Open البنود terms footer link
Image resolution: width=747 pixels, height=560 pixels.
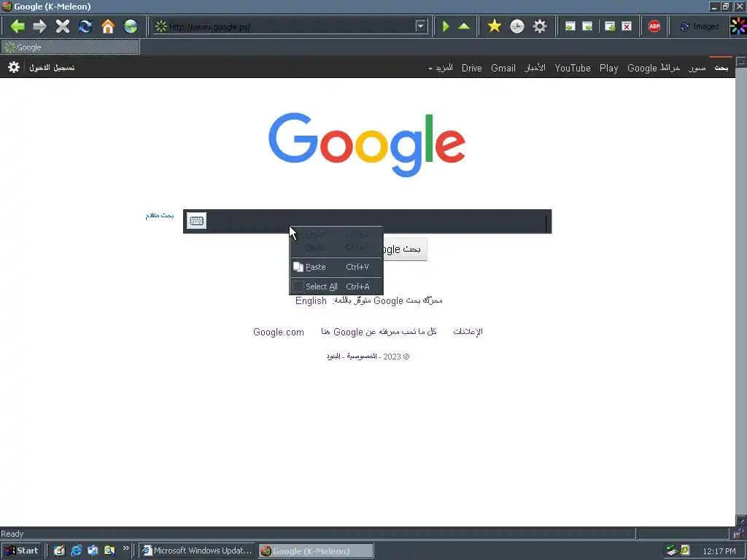(x=333, y=356)
